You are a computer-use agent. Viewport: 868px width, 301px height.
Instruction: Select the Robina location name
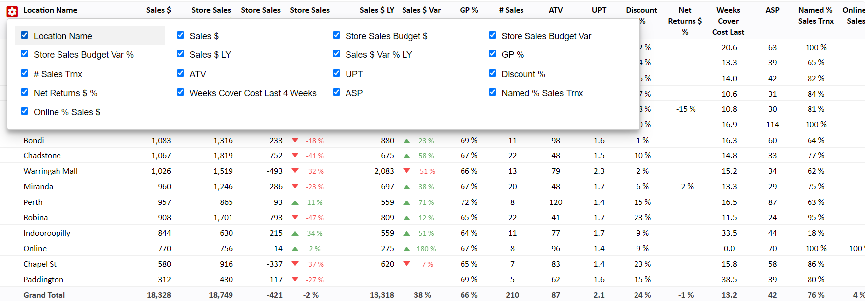[x=36, y=217]
